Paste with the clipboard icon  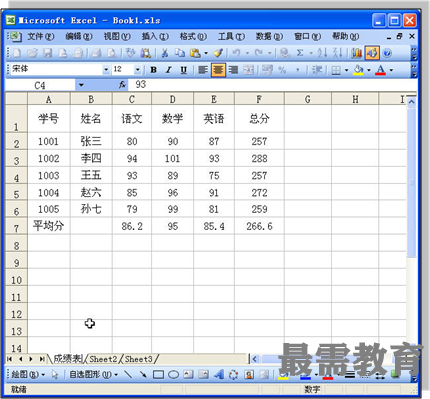coord(195,53)
